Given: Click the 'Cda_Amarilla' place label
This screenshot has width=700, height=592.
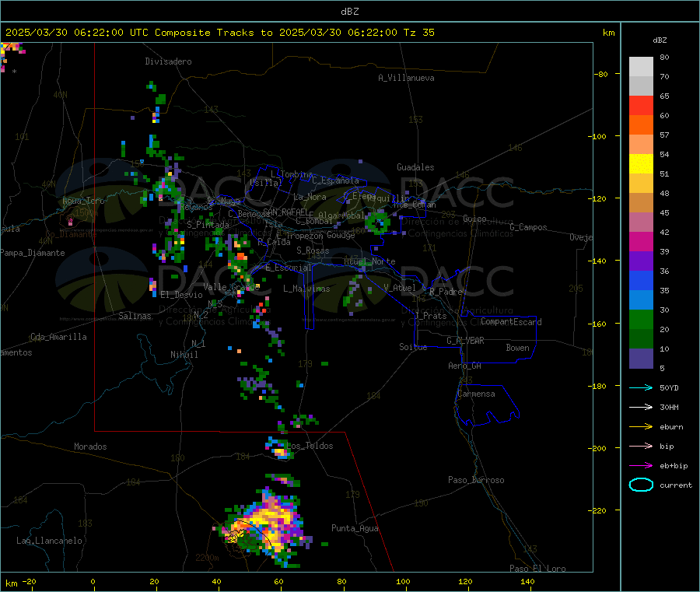Looking at the screenshot, I should tap(58, 337).
